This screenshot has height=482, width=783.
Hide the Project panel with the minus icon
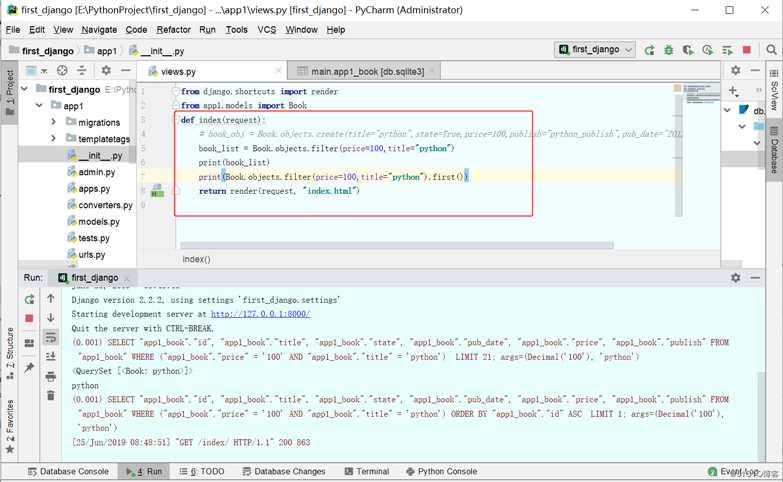(x=125, y=70)
